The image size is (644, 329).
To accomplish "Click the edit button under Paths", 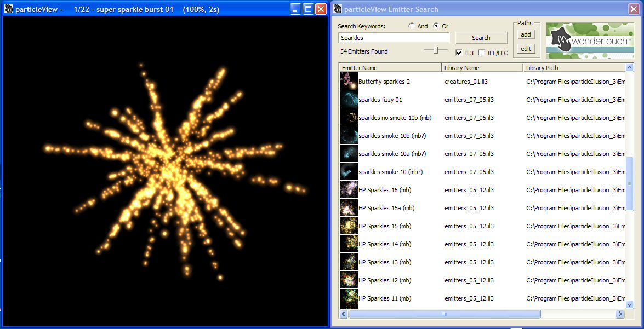I will (526, 49).
